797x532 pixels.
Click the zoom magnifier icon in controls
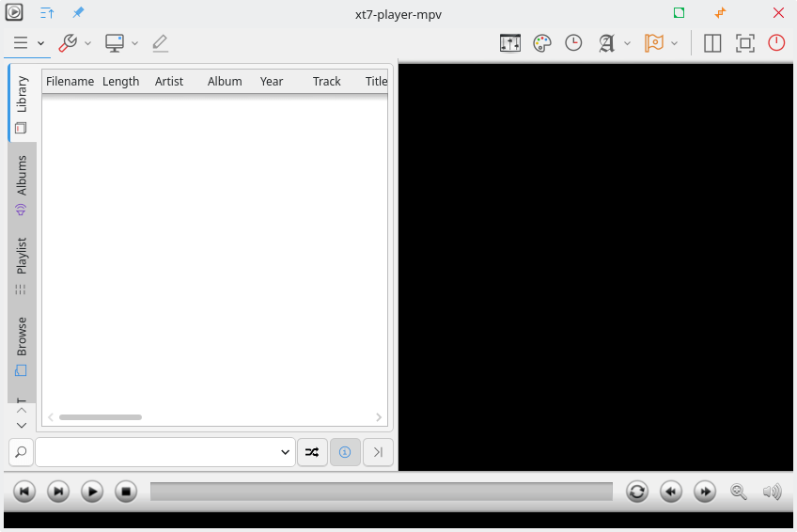[739, 492]
